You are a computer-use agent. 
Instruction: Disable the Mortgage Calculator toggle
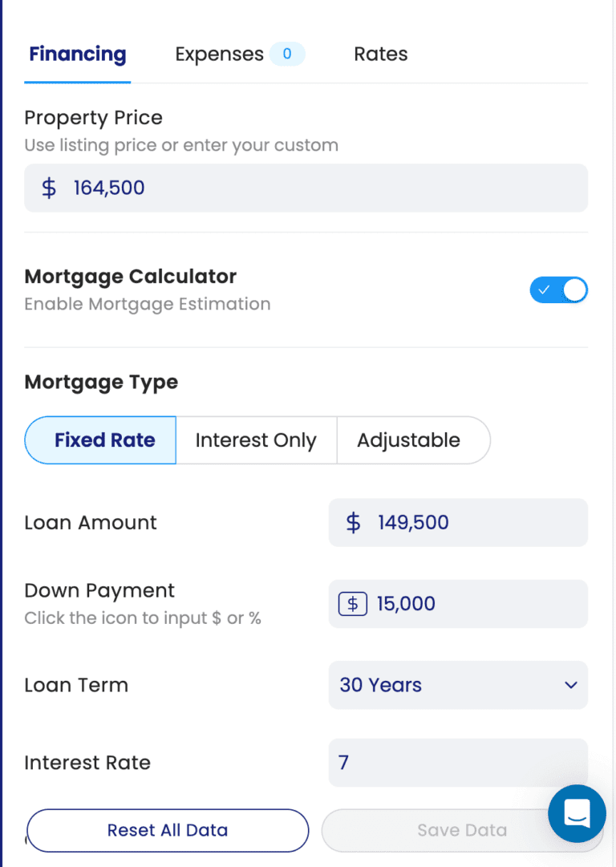[558, 290]
